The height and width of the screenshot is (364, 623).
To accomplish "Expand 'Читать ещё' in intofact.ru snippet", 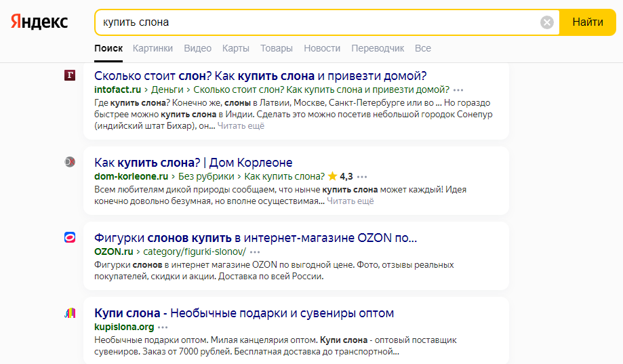I will point(241,126).
